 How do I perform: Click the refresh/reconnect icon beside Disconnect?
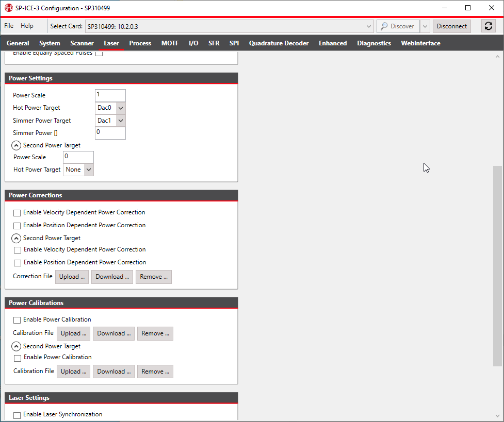click(487, 26)
